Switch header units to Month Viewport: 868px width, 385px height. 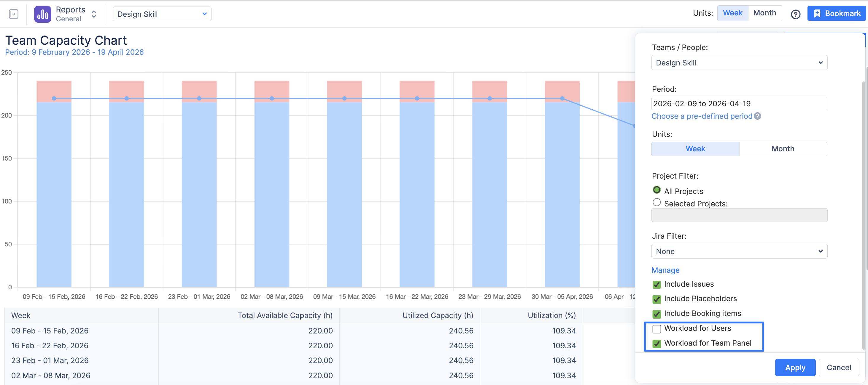(764, 13)
